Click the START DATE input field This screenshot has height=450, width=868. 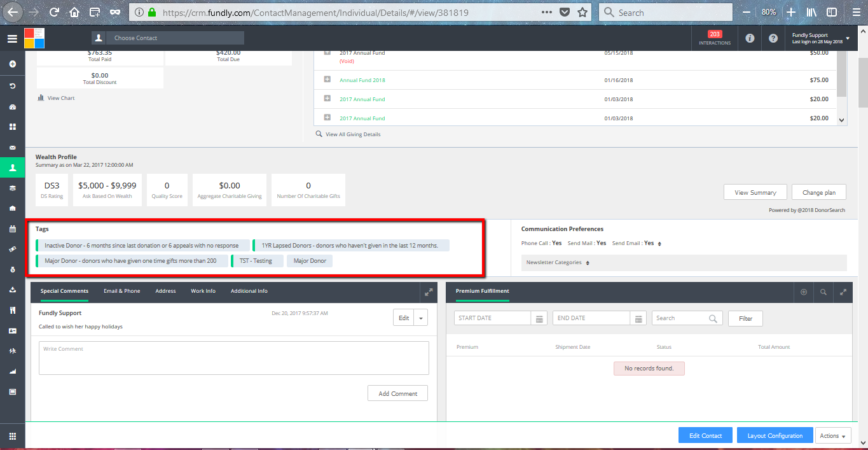pos(493,318)
